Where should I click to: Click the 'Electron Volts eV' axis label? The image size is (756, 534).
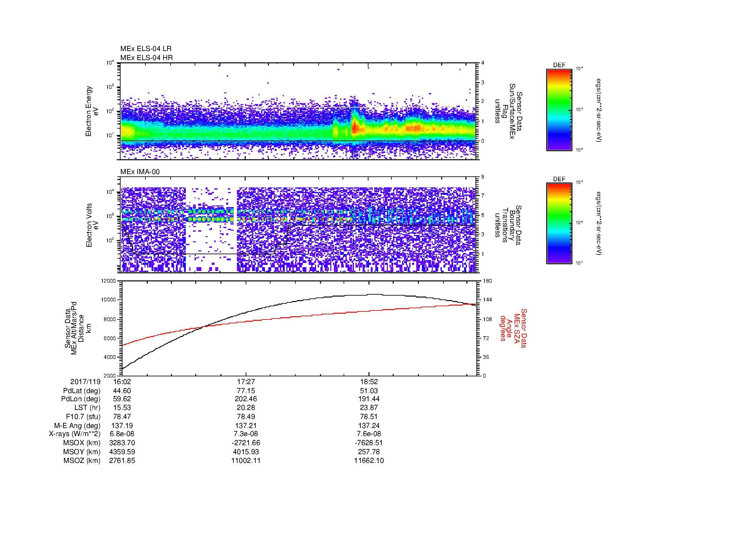92,225
